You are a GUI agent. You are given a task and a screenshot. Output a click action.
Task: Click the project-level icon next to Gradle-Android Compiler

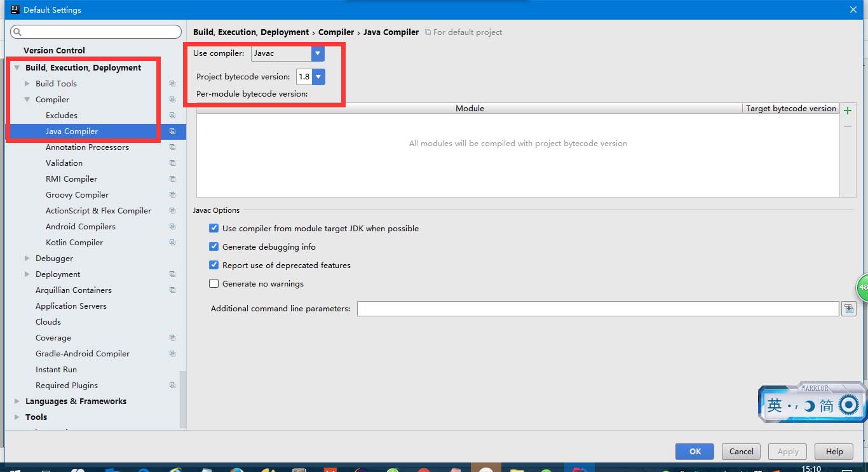click(172, 354)
